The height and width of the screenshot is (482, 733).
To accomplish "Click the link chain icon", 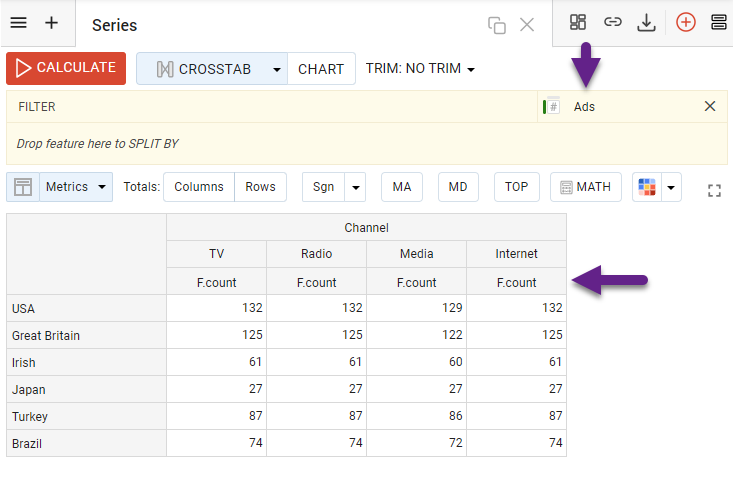I will [612, 23].
